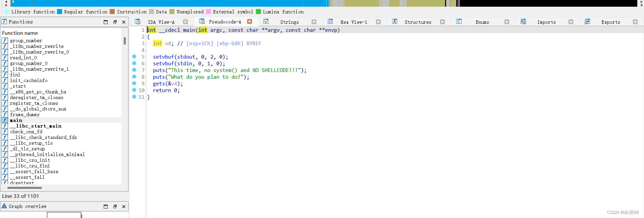Click the Exports tab icon

point(587,21)
